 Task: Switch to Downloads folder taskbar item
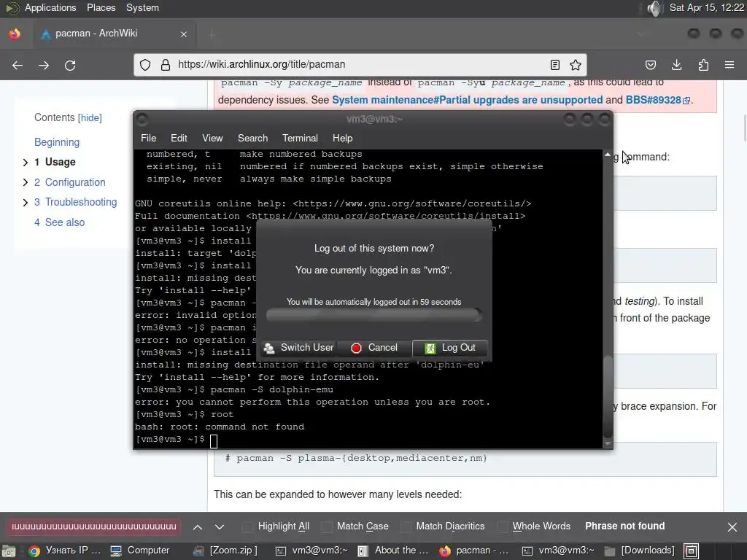(639, 551)
